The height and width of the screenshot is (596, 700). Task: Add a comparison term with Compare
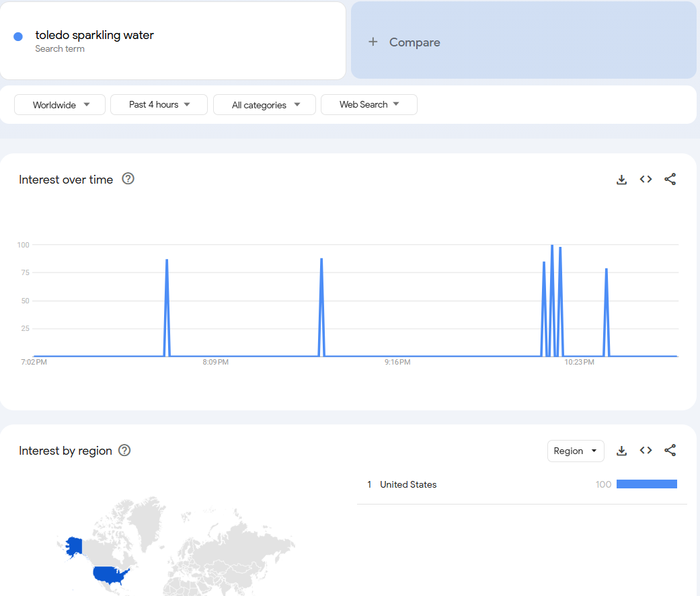click(524, 40)
